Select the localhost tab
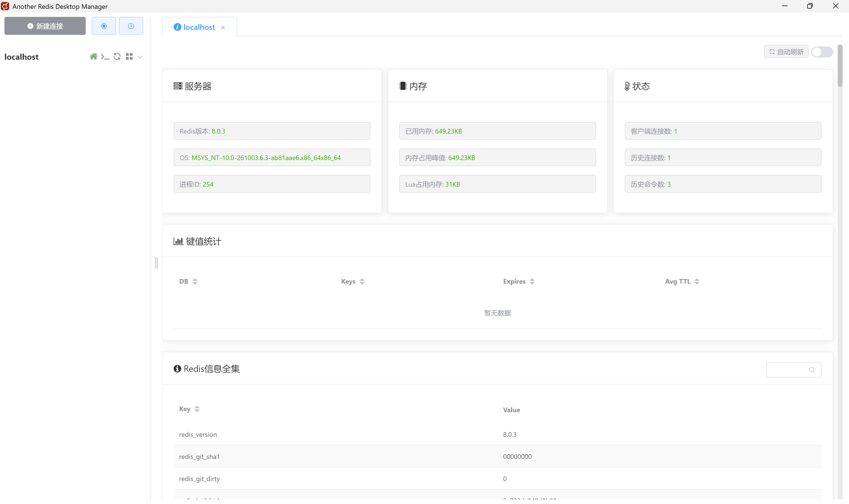This screenshot has height=504, width=849. pos(199,27)
